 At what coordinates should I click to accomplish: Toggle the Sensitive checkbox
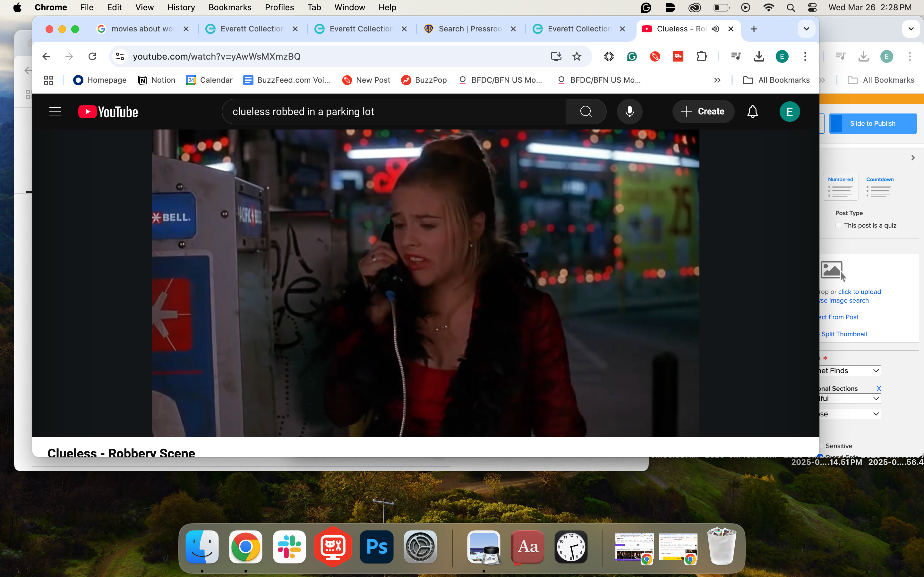click(x=821, y=446)
